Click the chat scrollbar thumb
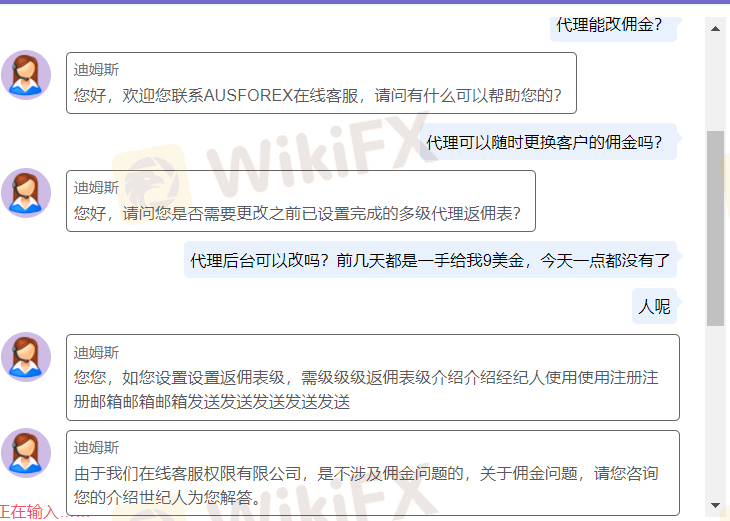 coord(715,228)
